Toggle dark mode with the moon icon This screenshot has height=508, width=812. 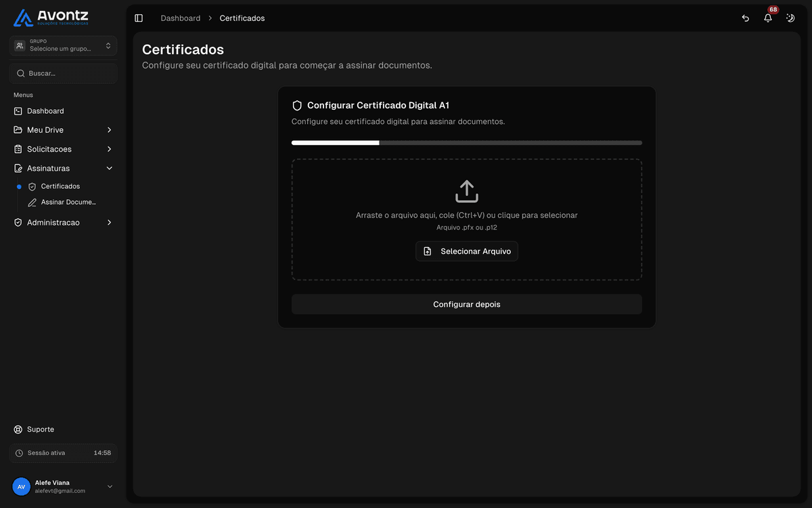pos(790,18)
